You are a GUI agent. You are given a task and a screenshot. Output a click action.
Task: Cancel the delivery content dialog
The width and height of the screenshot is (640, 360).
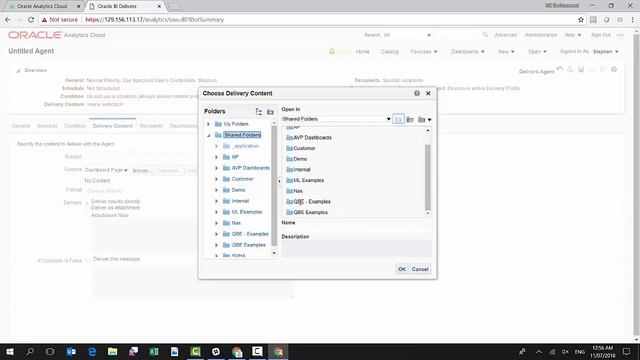[420, 269]
